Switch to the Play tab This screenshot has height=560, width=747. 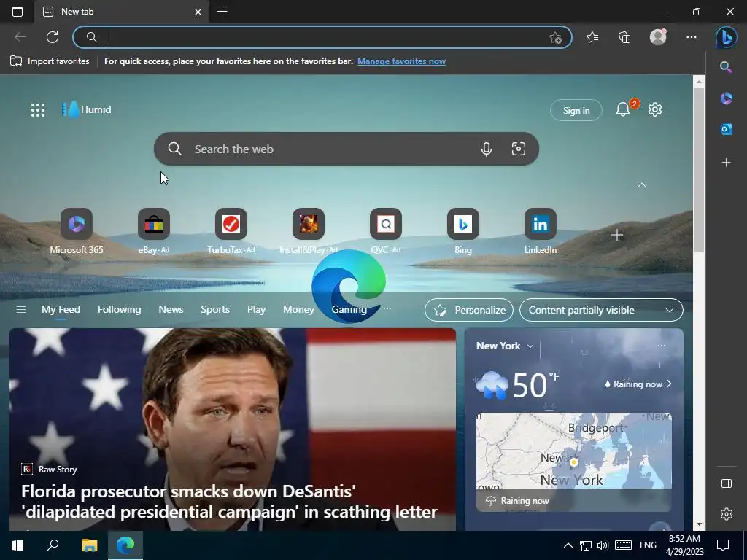(x=256, y=309)
